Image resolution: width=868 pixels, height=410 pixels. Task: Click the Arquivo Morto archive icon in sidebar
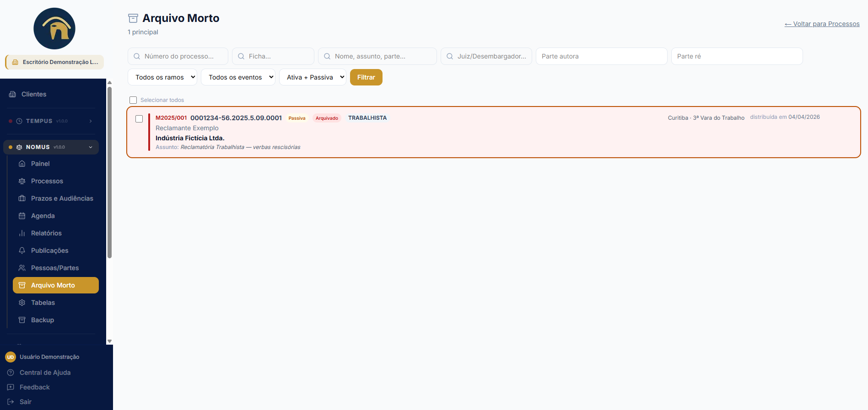22,285
